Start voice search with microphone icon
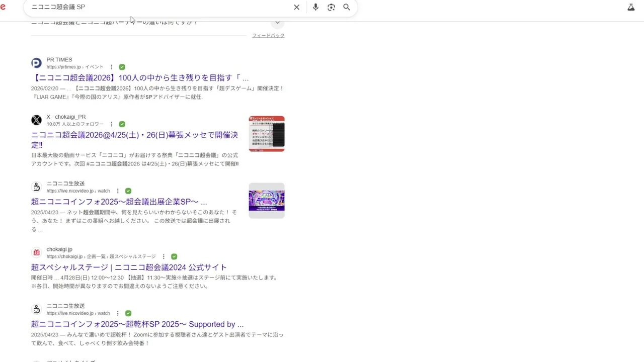 tap(315, 7)
